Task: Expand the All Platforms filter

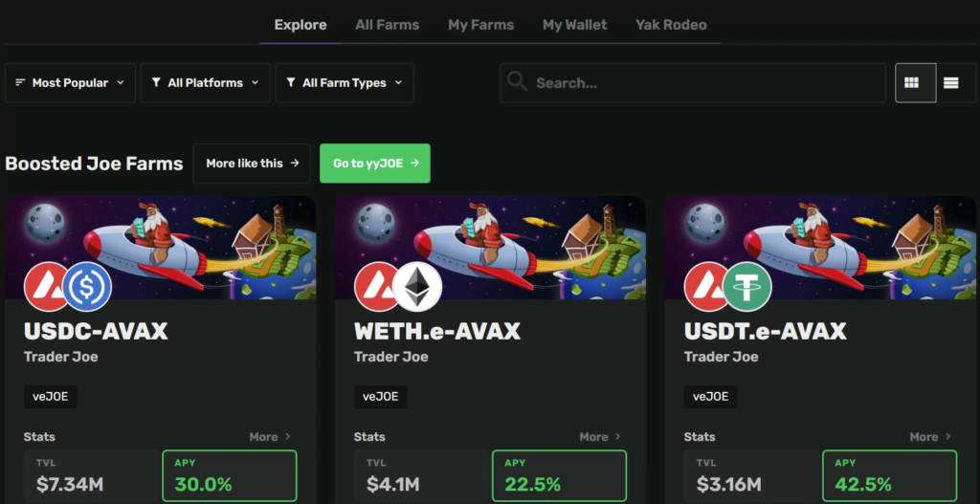Action: coord(205,83)
